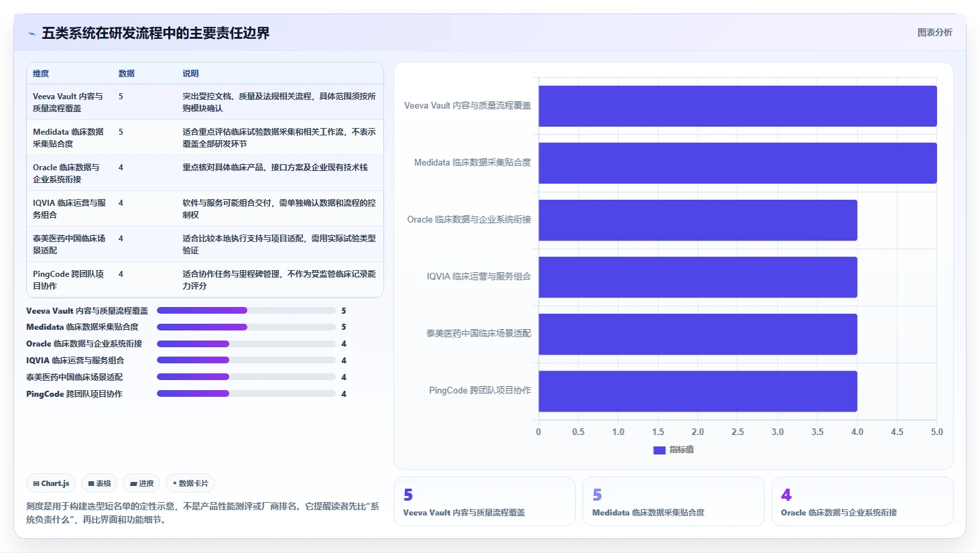Click the Chart.js tag chip
The height and width of the screenshot is (553, 980).
(51, 483)
